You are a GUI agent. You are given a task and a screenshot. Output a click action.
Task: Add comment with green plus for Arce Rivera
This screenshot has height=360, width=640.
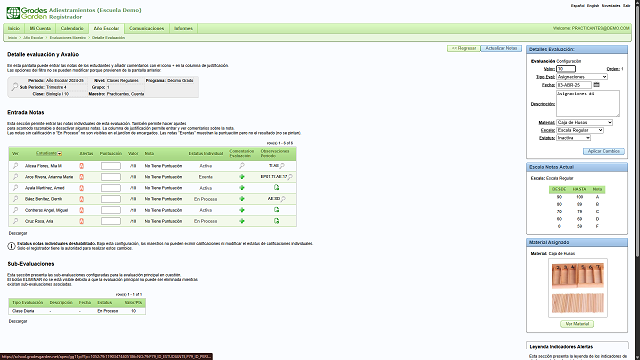[242, 177]
